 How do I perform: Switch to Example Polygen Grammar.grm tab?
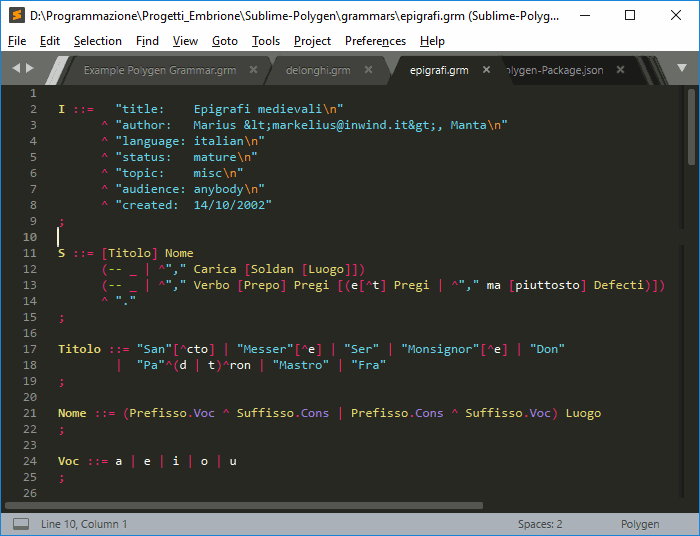pos(160,70)
